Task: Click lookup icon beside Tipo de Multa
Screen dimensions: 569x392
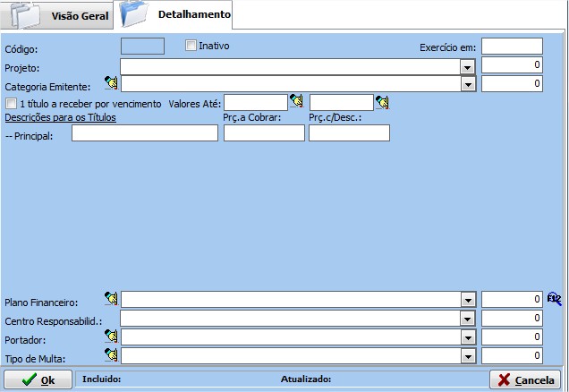Action: pos(111,355)
